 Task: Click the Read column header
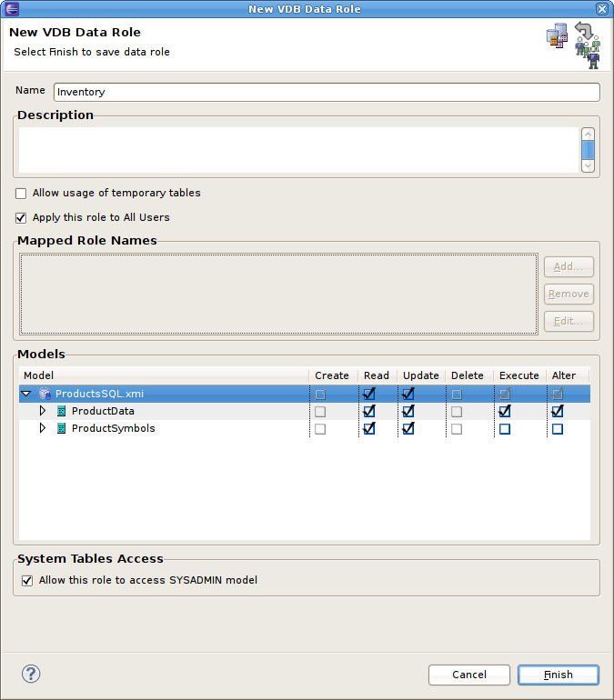pyautogui.click(x=376, y=375)
